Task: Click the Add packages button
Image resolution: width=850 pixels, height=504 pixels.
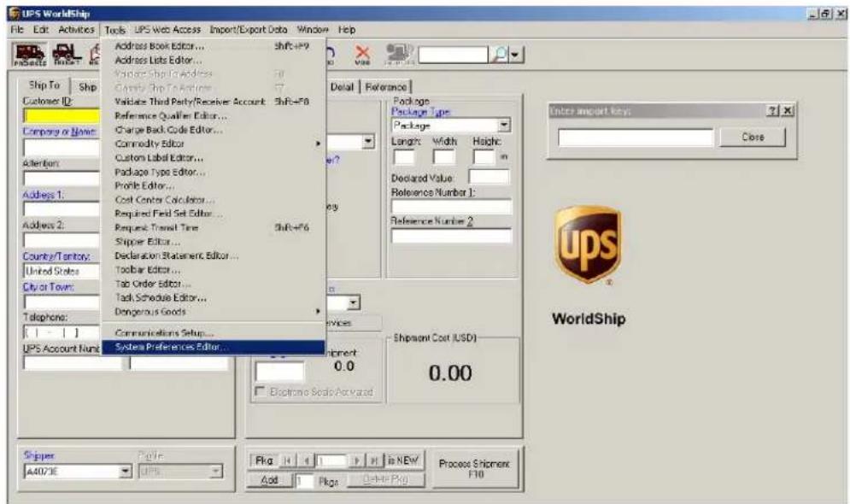Action: [269, 480]
